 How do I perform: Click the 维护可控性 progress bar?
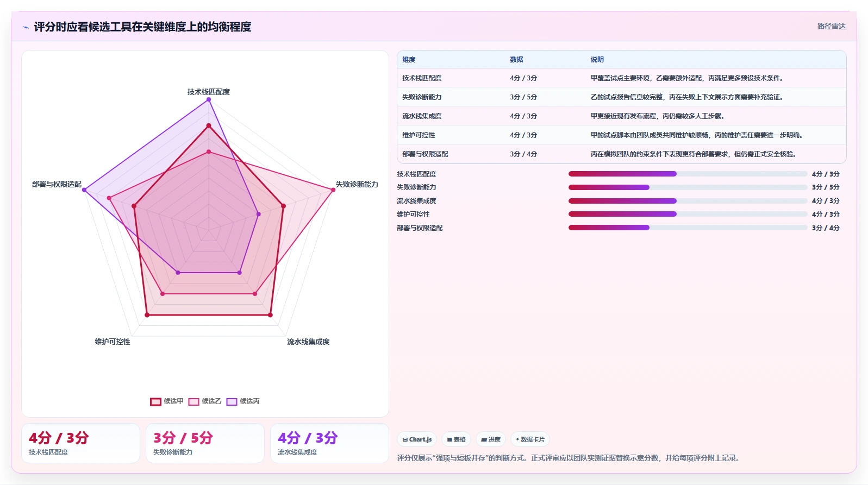pyautogui.click(x=688, y=214)
